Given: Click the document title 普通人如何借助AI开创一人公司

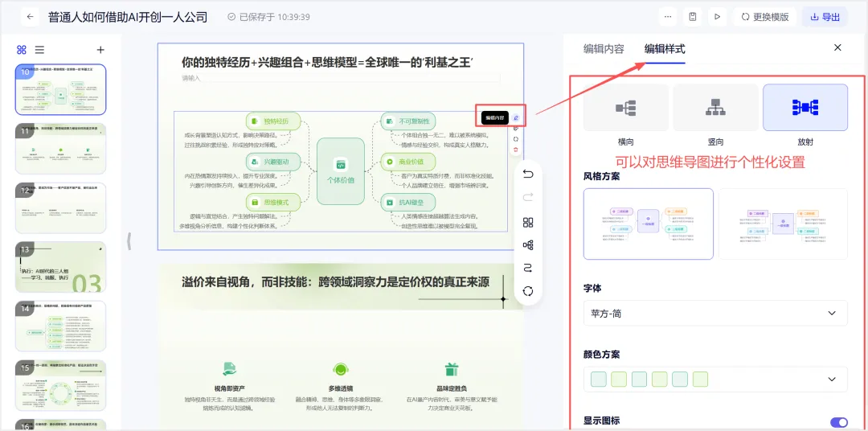Looking at the screenshot, I should pos(128,17).
